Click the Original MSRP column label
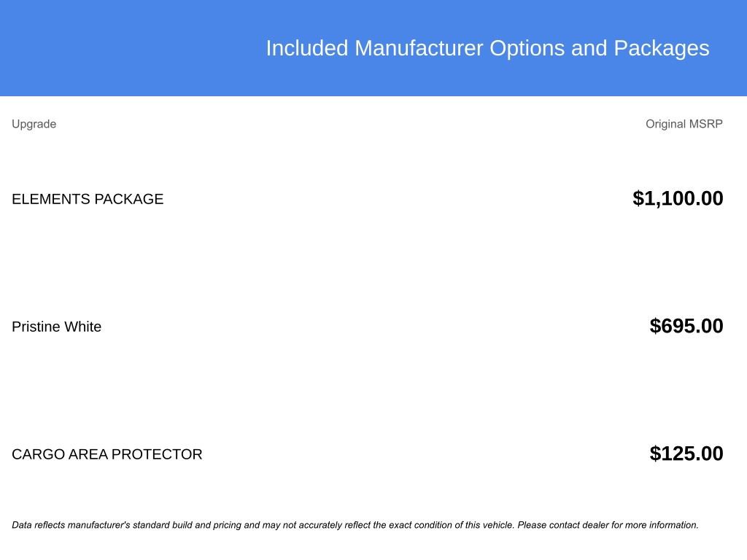 (684, 124)
